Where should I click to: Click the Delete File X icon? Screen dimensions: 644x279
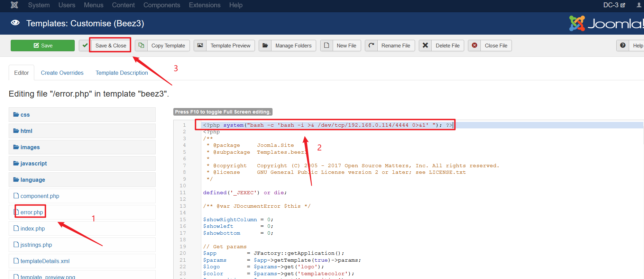425,45
